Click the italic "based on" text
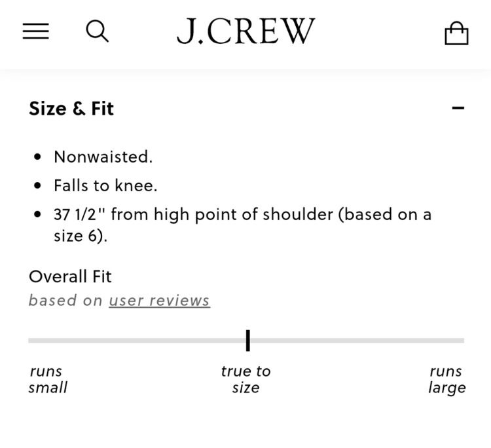The image size is (491, 448). 65,301
